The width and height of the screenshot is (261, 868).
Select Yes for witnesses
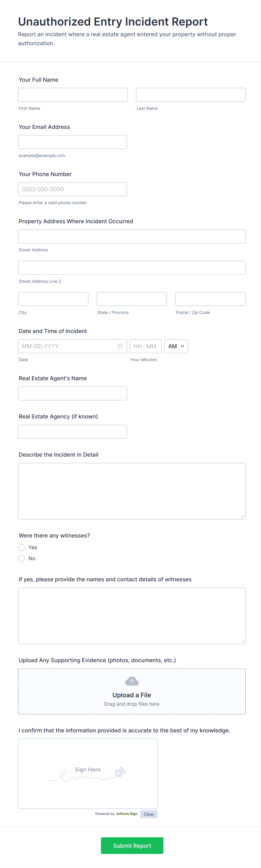22,547
